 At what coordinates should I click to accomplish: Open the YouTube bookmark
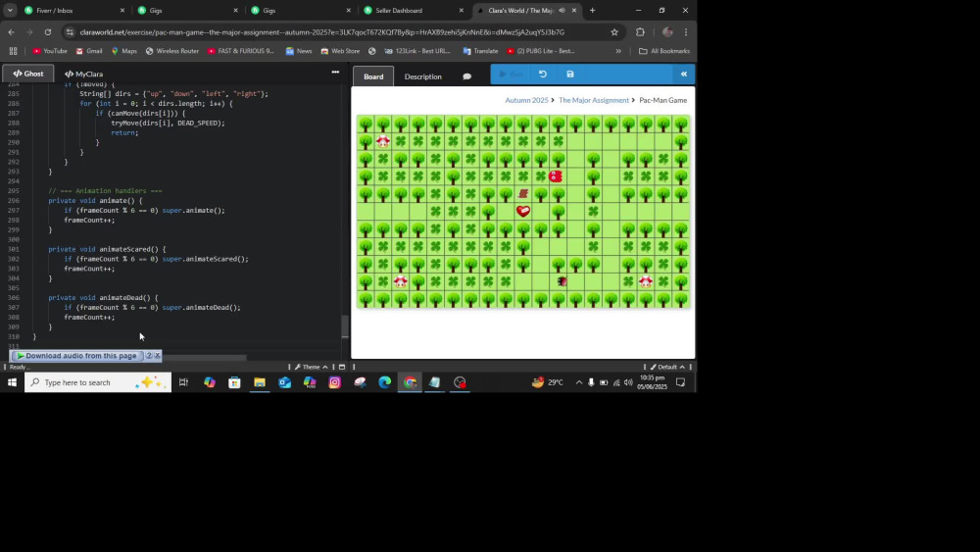point(50,51)
